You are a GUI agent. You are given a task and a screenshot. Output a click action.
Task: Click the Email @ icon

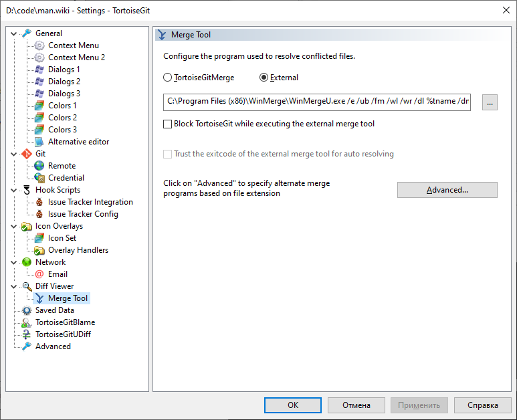pyautogui.click(x=39, y=274)
